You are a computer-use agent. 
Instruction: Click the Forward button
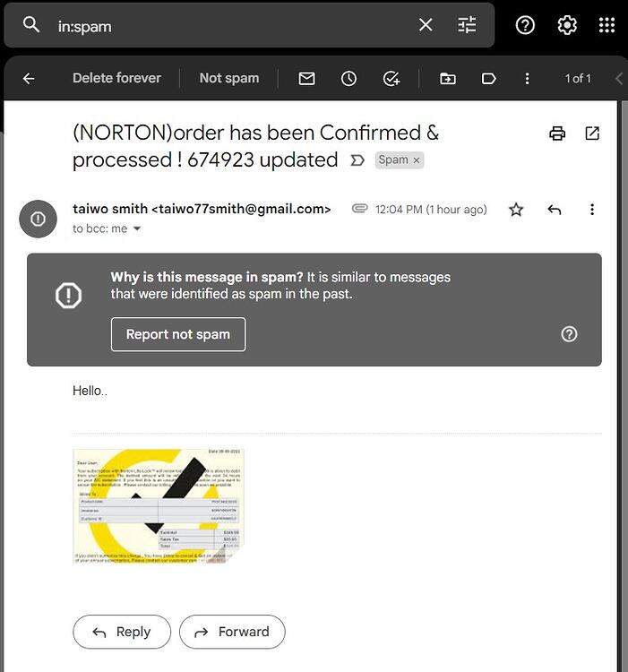coord(232,632)
